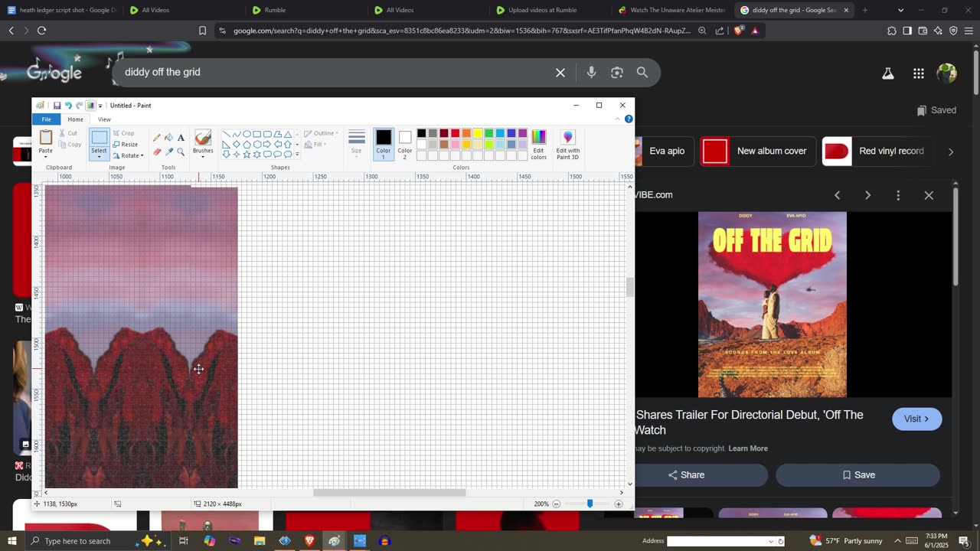Click the Cut command in Clipboard group
Image resolution: width=980 pixels, height=551 pixels.
point(67,133)
